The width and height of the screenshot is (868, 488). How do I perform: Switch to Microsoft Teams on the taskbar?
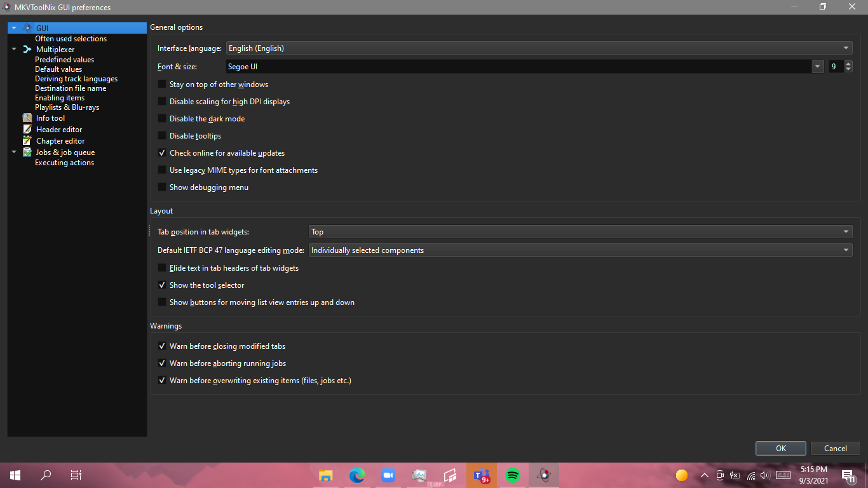click(x=482, y=475)
